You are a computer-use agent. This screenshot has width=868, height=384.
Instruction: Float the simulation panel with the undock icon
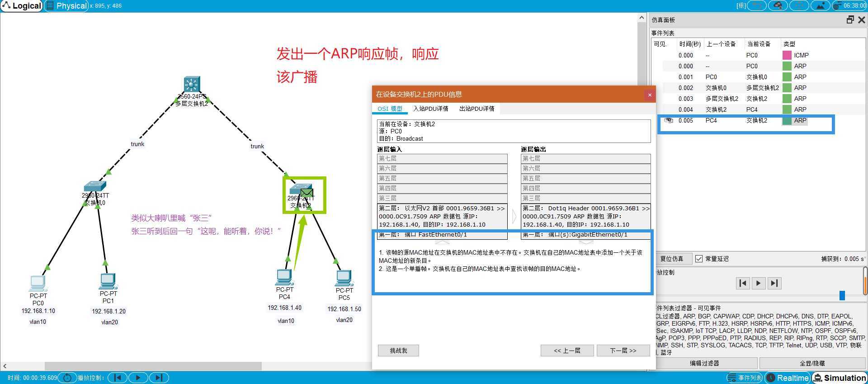pos(850,19)
